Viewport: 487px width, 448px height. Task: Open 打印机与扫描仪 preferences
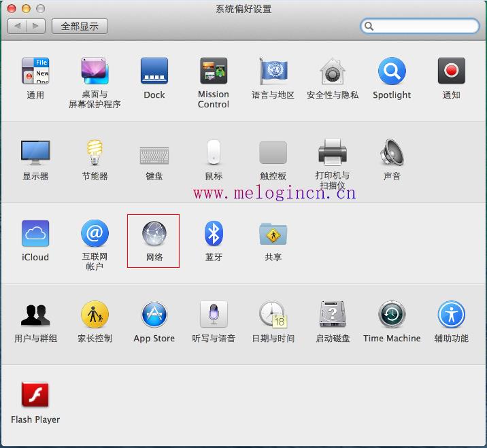coord(333,152)
